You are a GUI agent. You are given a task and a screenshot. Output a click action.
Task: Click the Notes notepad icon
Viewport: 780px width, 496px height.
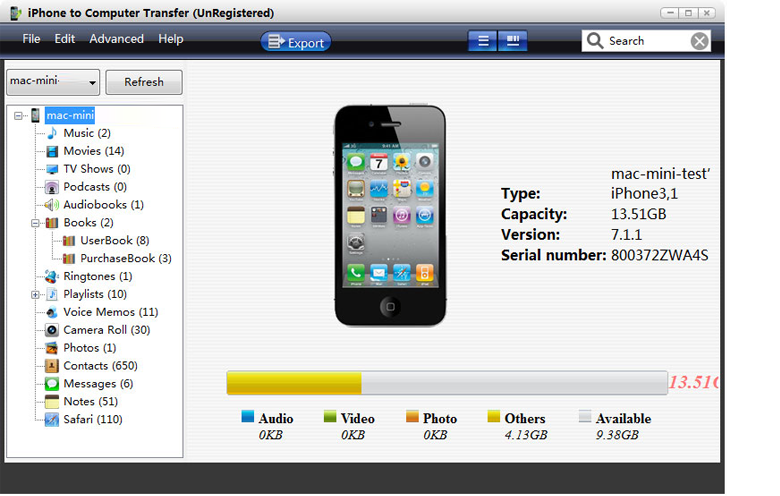(x=52, y=402)
